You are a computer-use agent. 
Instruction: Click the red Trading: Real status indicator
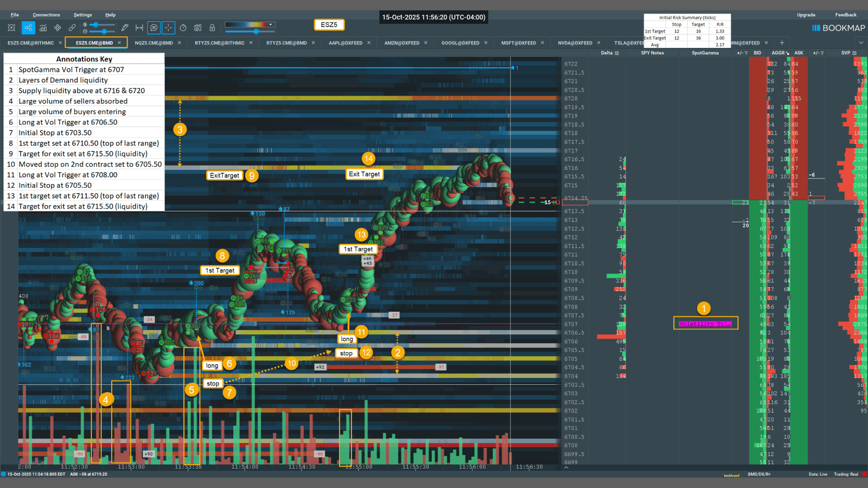864,474
